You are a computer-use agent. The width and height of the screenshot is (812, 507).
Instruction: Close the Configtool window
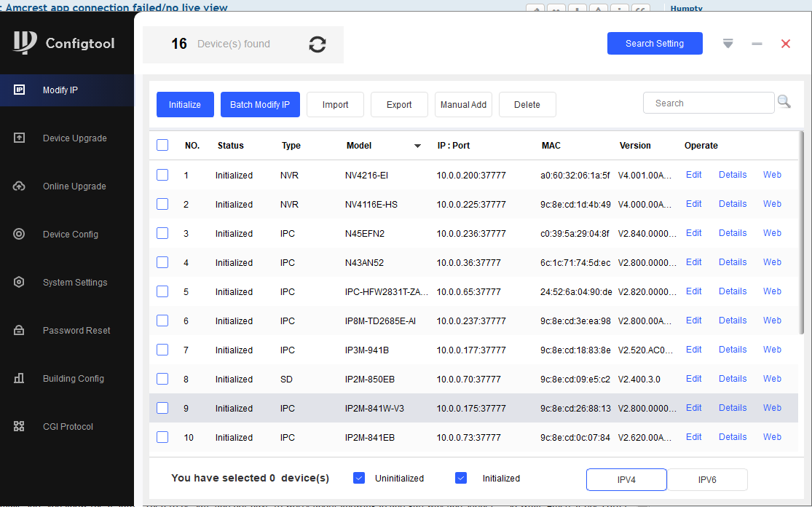click(786, 44)
